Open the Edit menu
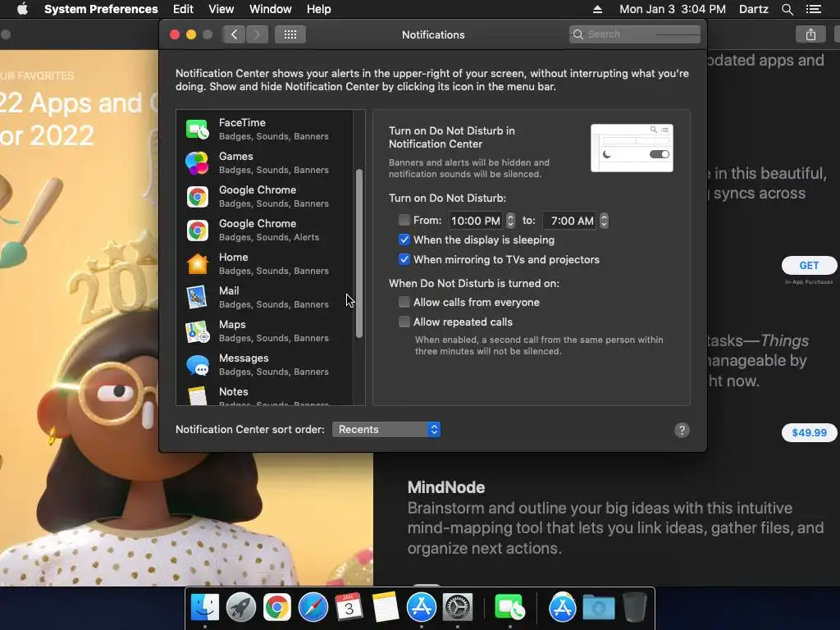 [x=183, y=9]
